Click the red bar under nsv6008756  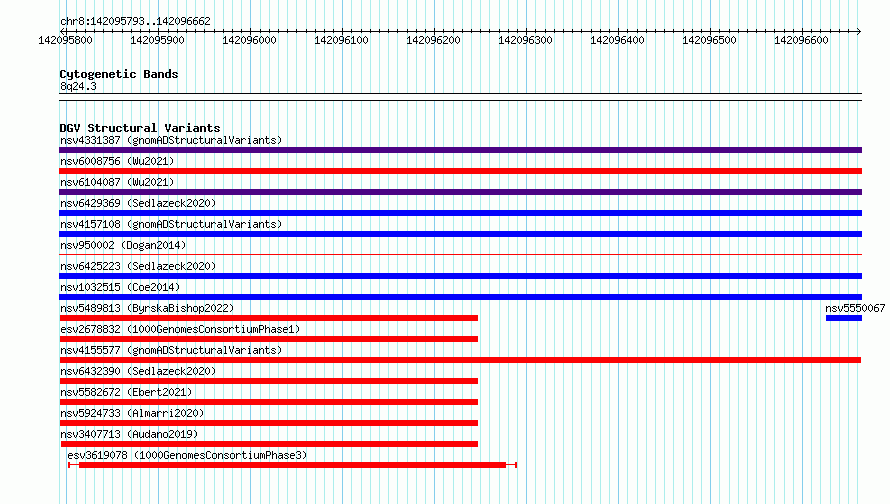460,171
